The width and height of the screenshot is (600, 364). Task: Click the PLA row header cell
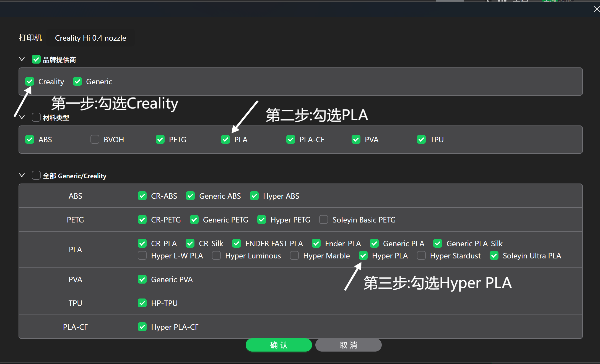click(x=75, y=250)
